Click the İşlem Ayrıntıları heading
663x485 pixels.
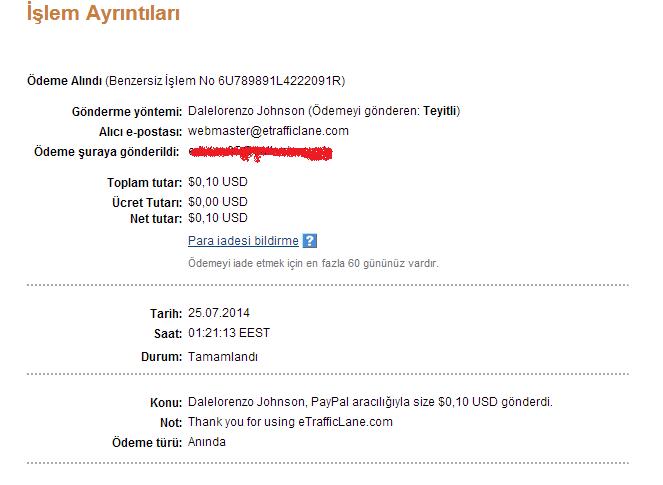click(103, 13)
